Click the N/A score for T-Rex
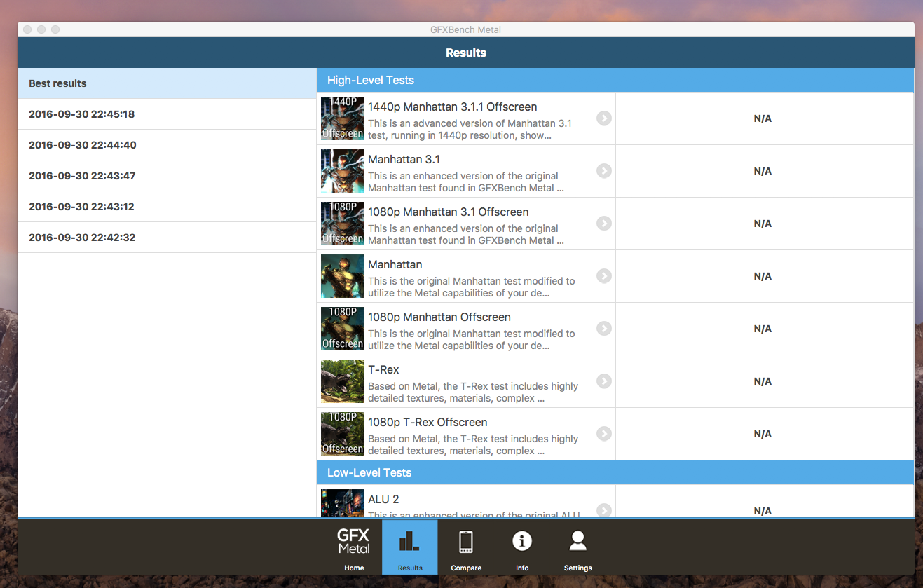The width and height of the screenshot is (923, 588). tap(763, 381)
